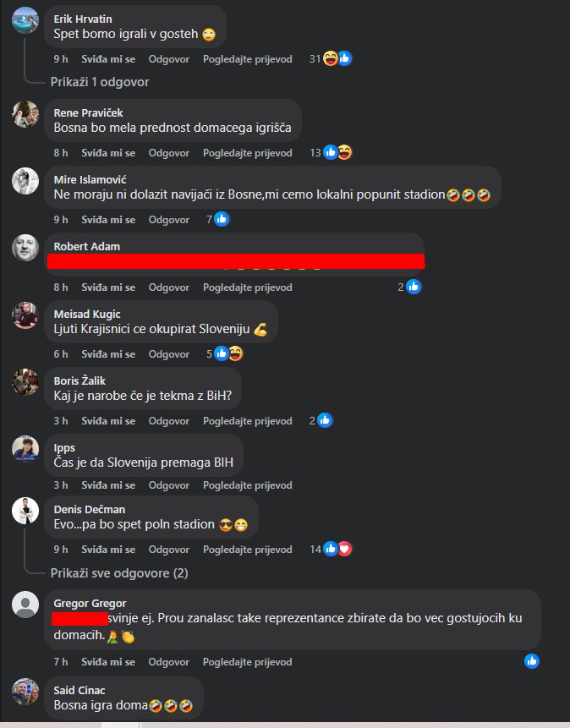
Task: Click 'Pogledajte prijevod' under Gregor Gregor's comment
Action: click(248, 662)
